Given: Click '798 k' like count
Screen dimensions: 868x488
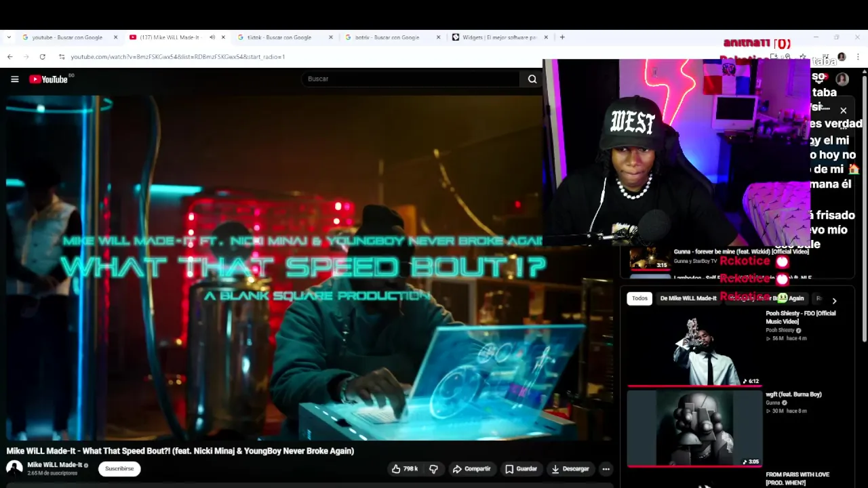Looking at the screenshot, I should (410, 469).
